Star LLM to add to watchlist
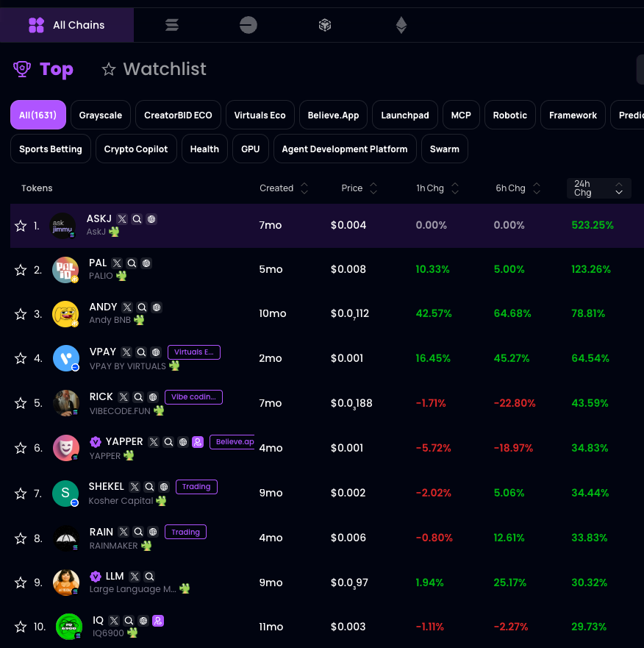 coord(21,583)
